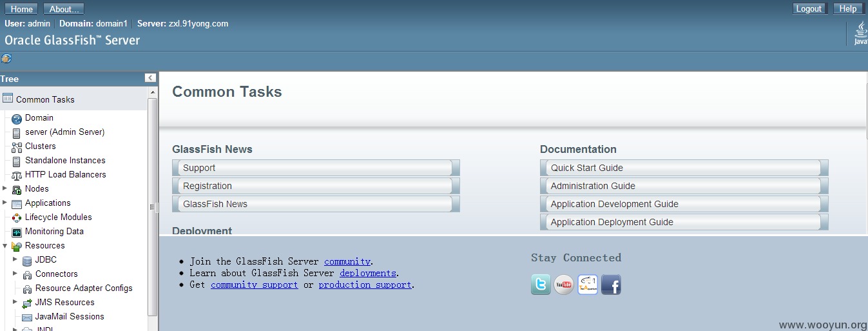Click the Nodes icon in tree

click(17, 190)
